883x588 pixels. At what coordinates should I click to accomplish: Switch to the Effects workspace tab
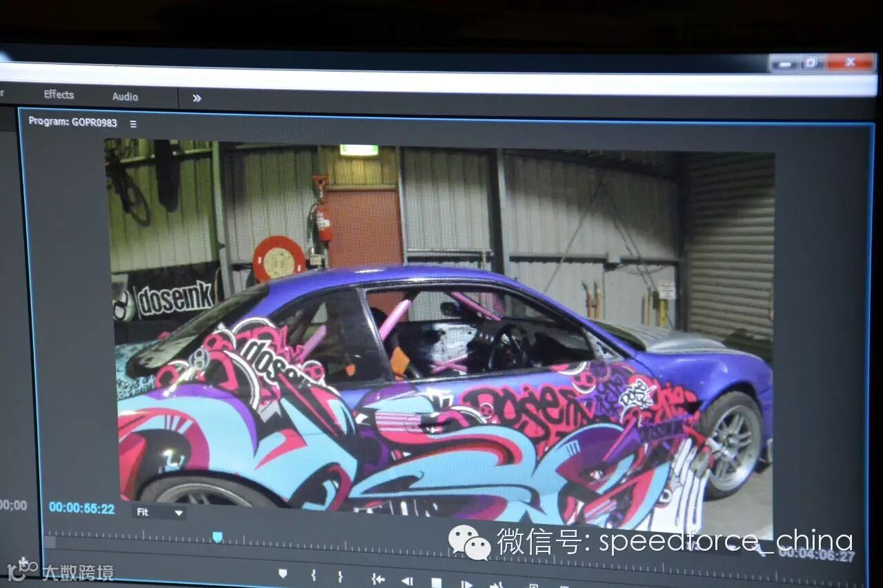pyautogui.click(x=59, y=94)
